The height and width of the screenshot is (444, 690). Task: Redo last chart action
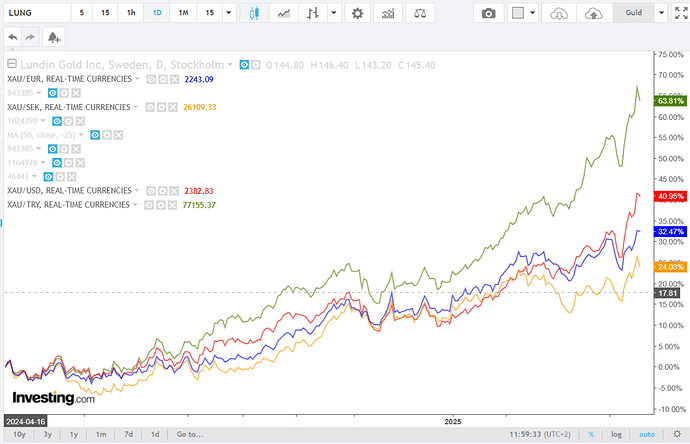(30, 37)
